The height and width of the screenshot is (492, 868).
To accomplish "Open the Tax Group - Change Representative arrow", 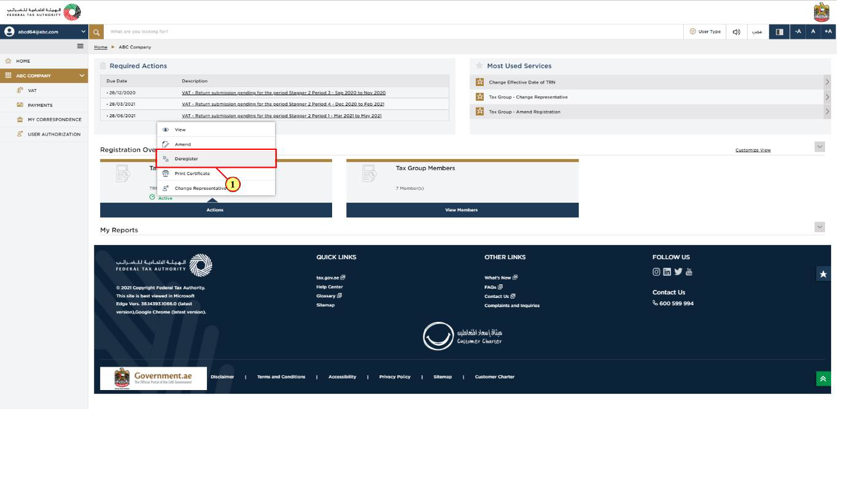I will coord(827,96).
